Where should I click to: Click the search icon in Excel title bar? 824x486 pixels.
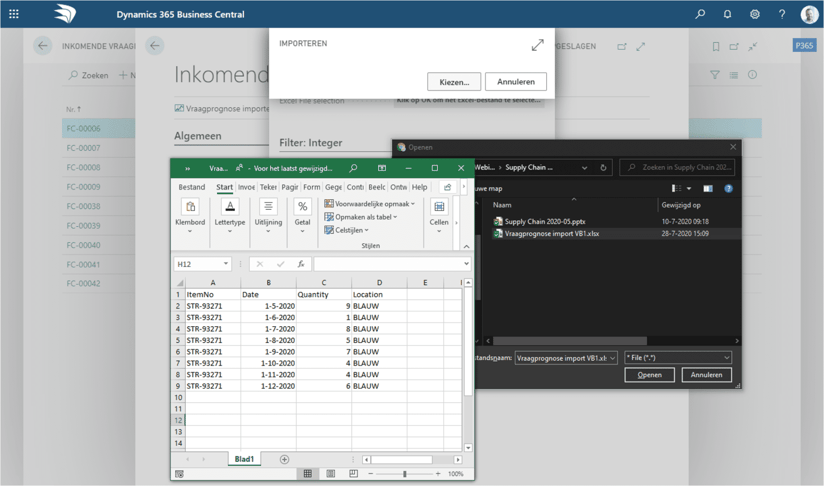(x=353, y=168)
